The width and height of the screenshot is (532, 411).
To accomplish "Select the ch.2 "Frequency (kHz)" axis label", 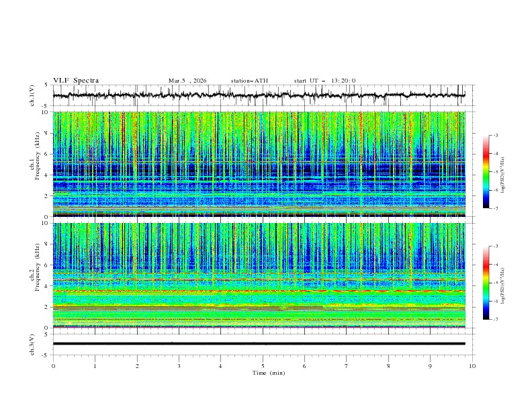I will click(38, 267).
